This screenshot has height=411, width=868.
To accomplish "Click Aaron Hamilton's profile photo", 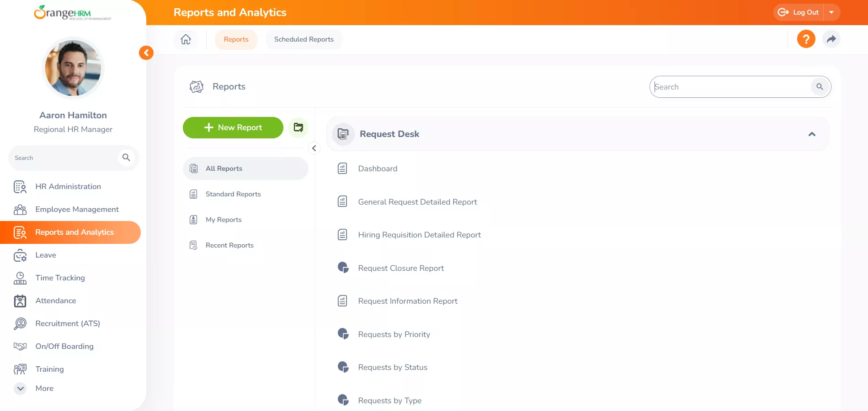I will [73, 68].
